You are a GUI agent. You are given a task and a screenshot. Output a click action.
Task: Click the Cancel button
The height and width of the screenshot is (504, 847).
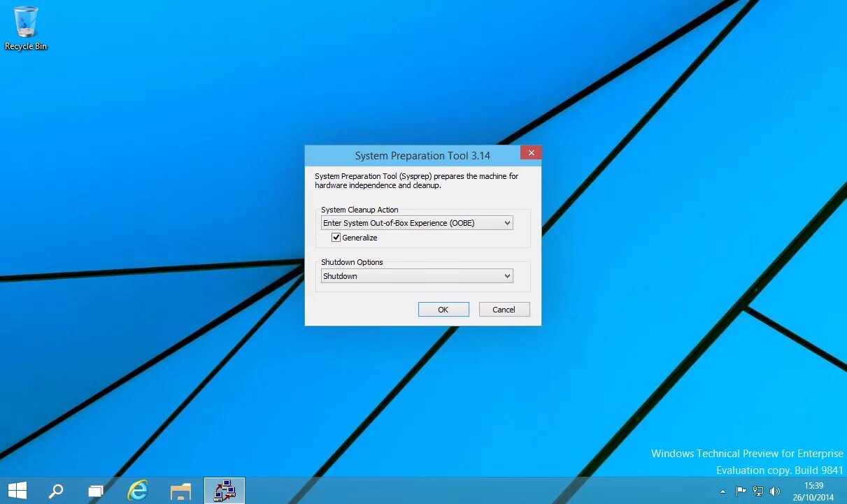(x=504, y=310)
